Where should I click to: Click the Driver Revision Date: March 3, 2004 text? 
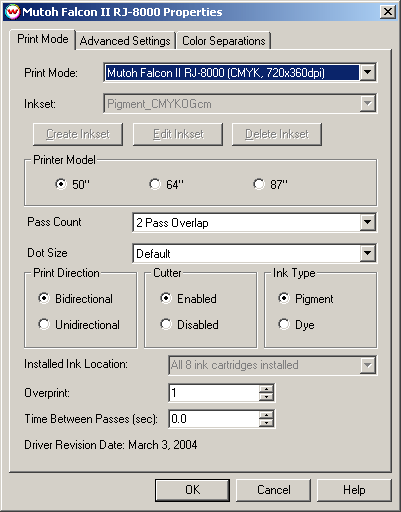coord(111,445)
